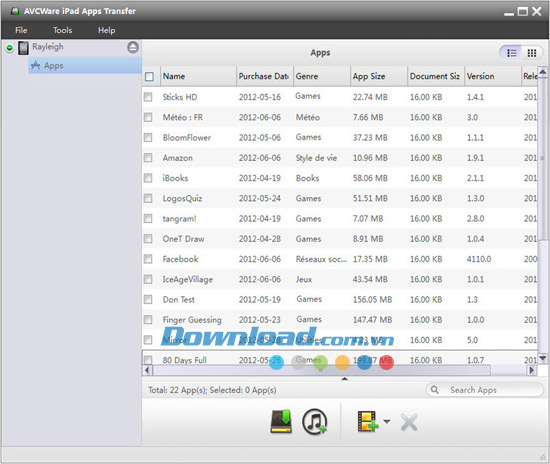The image size is (550, 464).
Task: Expand the panel with small up arrow
Action: (344, 379)
